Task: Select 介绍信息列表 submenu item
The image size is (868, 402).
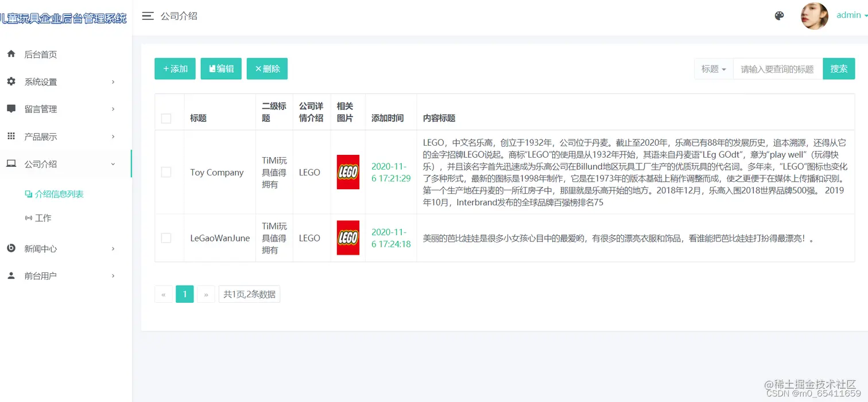Action: 59,194
